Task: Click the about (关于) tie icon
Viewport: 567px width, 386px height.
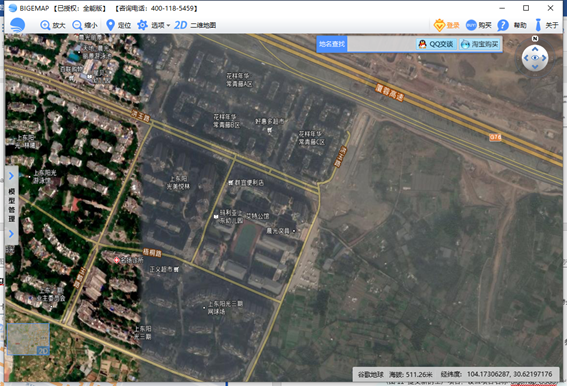Action: pyautogui.click(x=538, y=25)
